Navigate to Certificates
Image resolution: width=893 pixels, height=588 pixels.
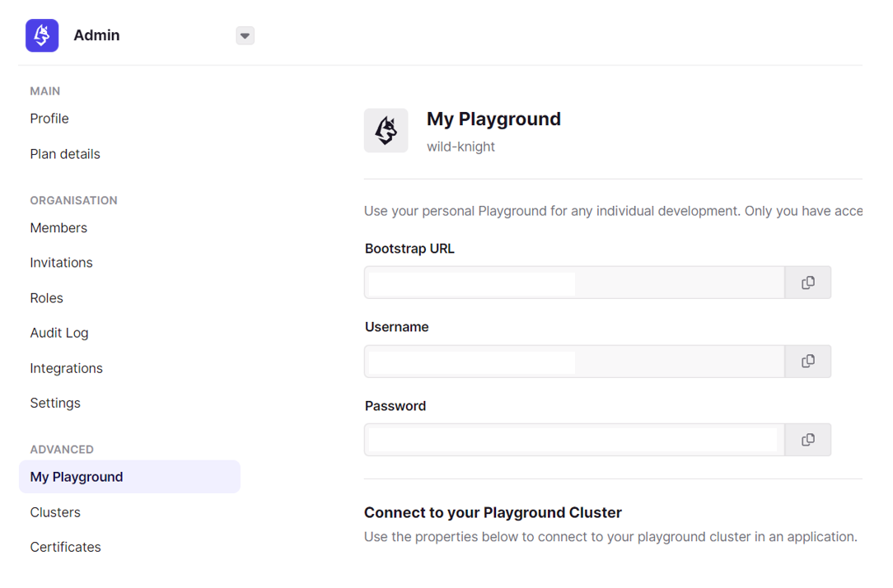tap(65, 547)
